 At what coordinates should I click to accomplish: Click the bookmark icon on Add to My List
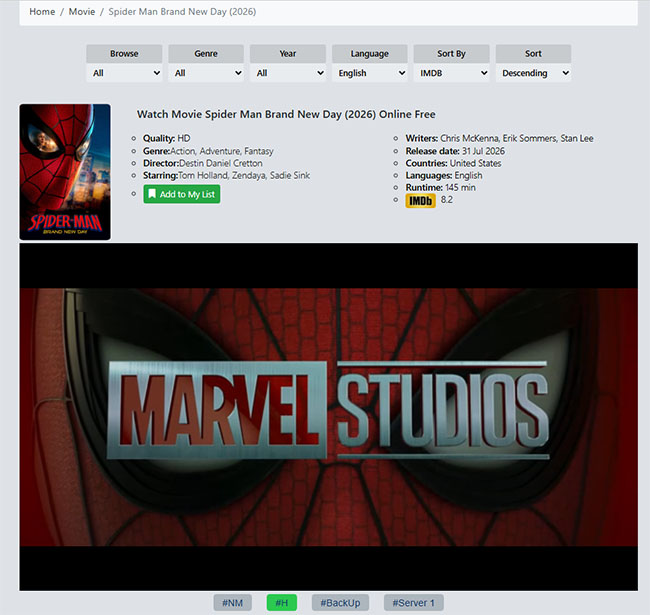pyautogui.click(x=152, y=194)
